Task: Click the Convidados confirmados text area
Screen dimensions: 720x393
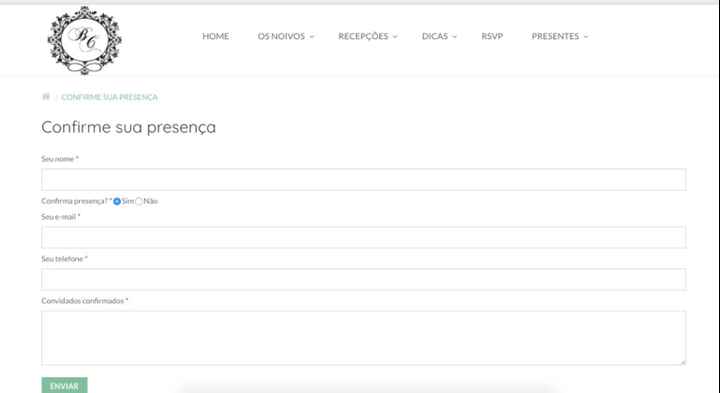Action: coord(364,338)
